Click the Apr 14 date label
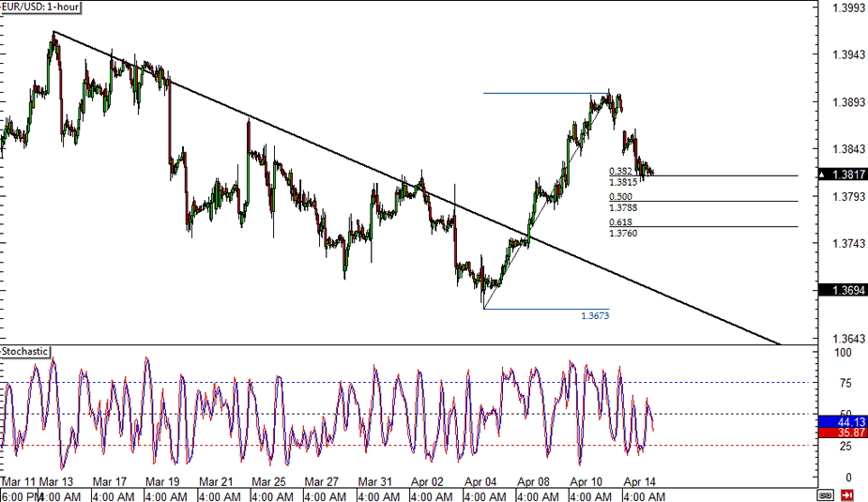Screen dimensions: 868x502 click(639, 482)
